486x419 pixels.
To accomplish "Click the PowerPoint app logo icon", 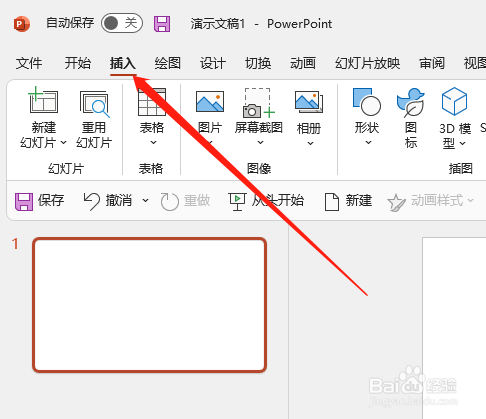I will pos(22,24).
